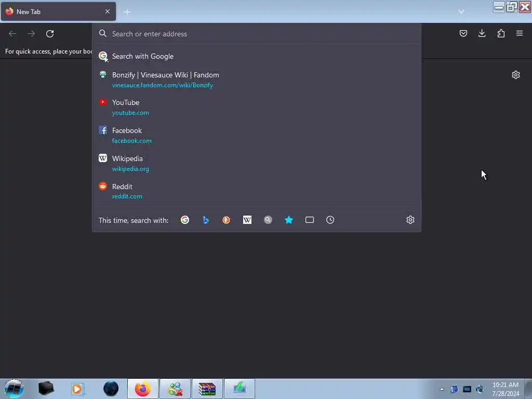Screen dimensions: 532x399
Task: Search this time with DuckDuckGo icon
Action: coord(227,220)
